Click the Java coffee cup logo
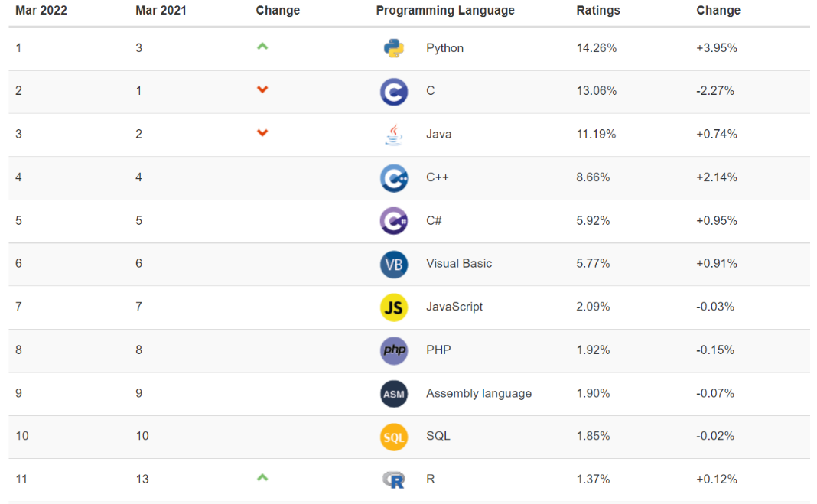Image resolution: width=817 pixels, height=504 pixels. 393,135
